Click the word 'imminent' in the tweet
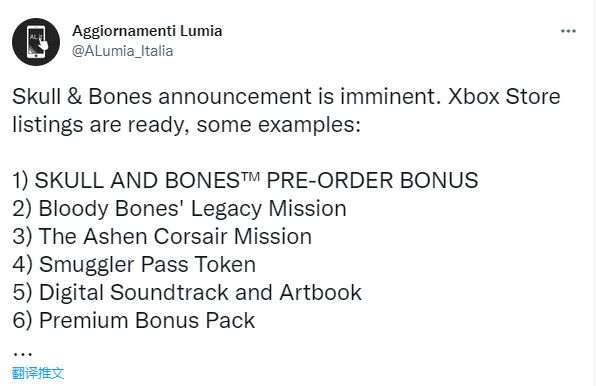The height and width of the screenshot is (386, 596). pyautogui.click(x=387, y=96)
